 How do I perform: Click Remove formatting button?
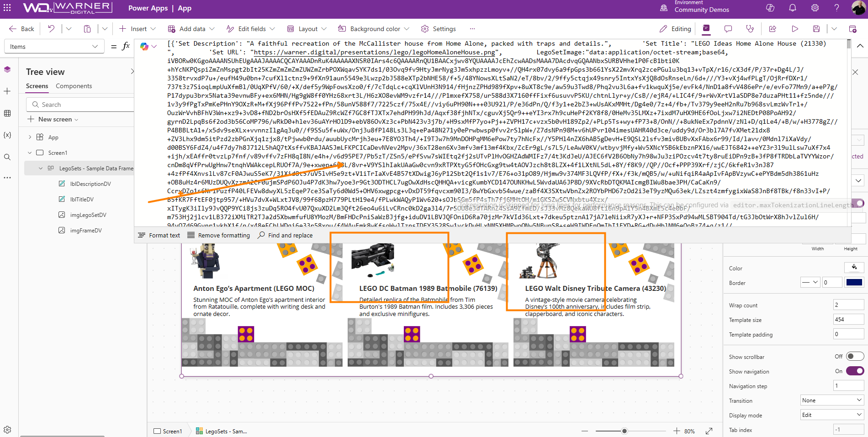coord(219,235)
